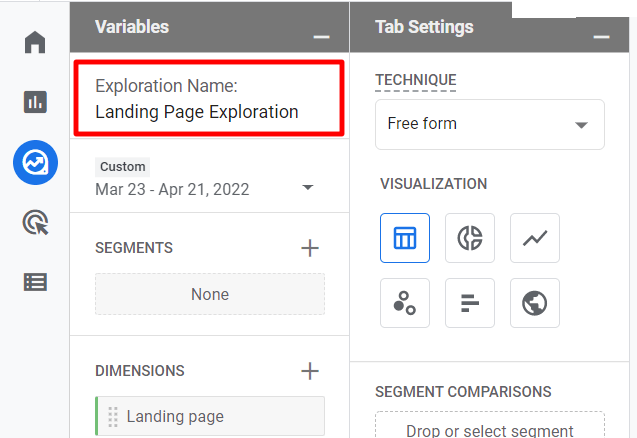Click the Drop or select segment area
The image size is (637, 438).
click(x=490, y=430)
